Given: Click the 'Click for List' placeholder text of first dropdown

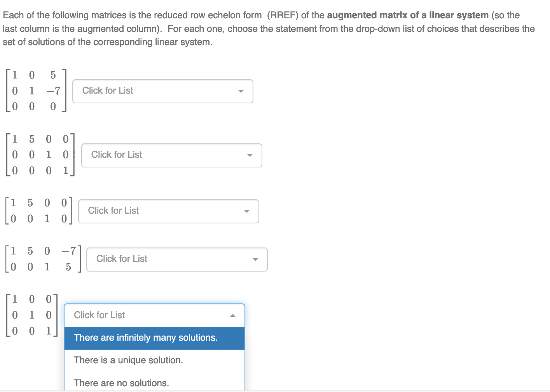Looking at the screenshot, I should coord(108,91).
